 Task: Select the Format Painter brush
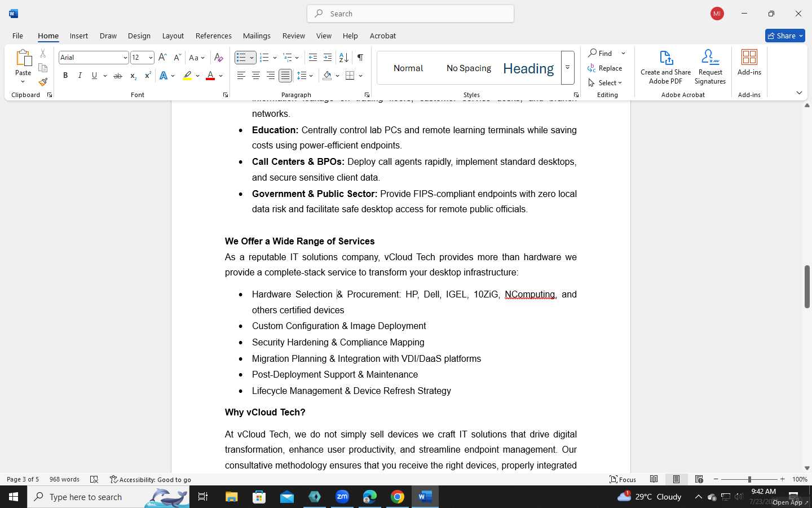click(43, 82)
